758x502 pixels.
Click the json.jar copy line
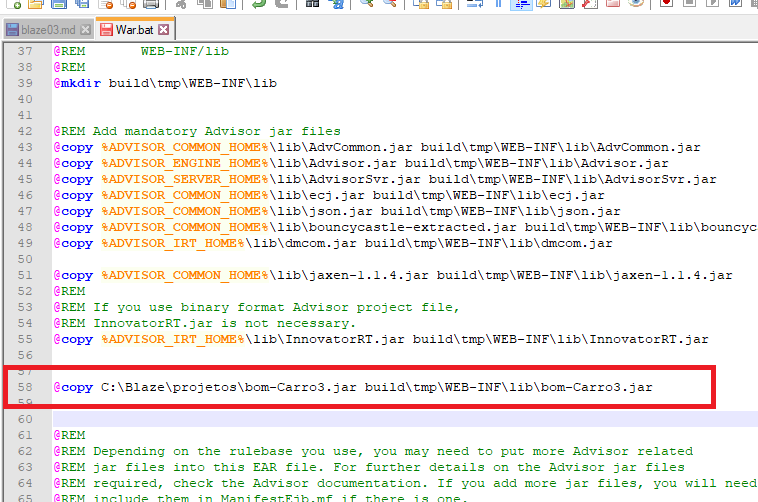click(x=337, y=211)
